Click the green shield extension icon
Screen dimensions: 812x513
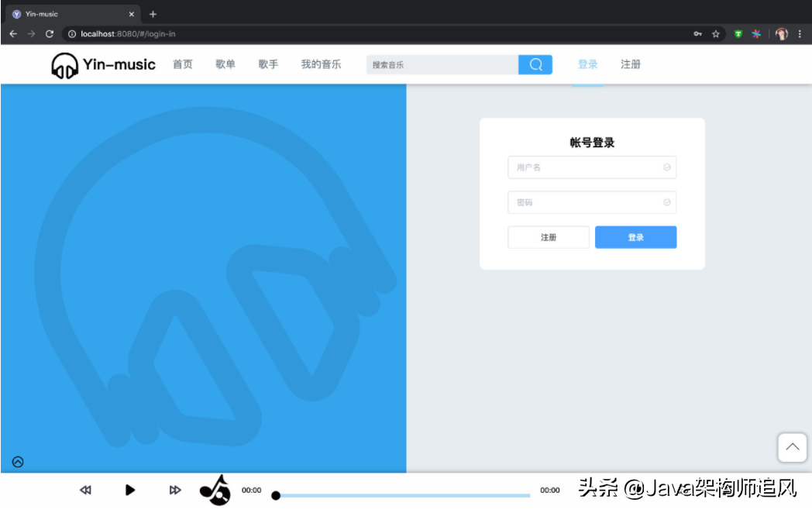[738, 33]
